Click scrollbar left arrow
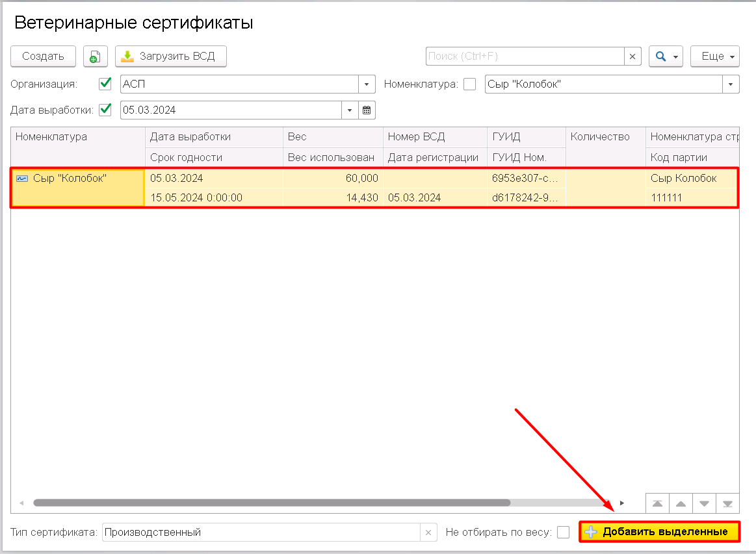This screenshot has height=554, width=756. tap(21, 503)
